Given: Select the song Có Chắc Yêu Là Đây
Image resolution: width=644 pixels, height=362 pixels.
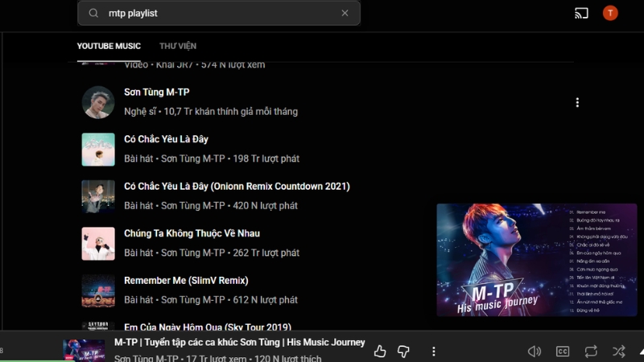Looking at the screenshot, I should click(x=166, y=139).
